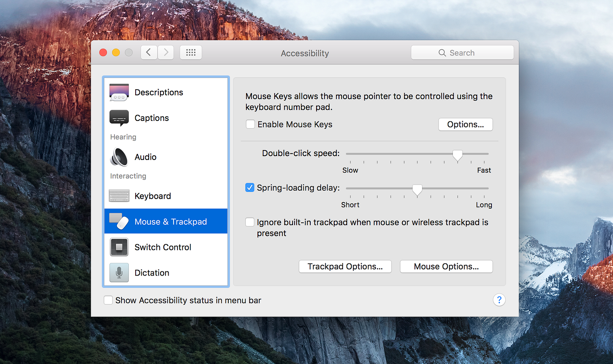Click the Mouse Keys description text
The image size is (613, 364).
click(x=369, y=101)
